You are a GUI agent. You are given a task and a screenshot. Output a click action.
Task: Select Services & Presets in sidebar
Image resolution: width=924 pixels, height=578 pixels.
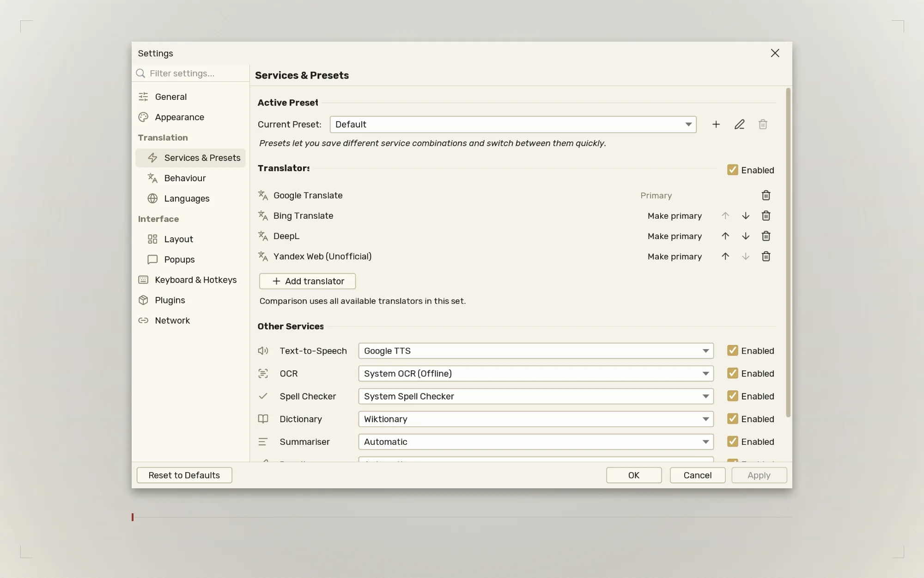190,158
